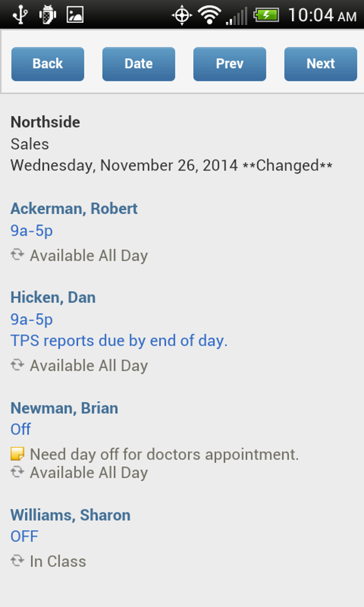Tap the GPS location status icon
Screen dimensions: 364x607
(x=182, y=15)
